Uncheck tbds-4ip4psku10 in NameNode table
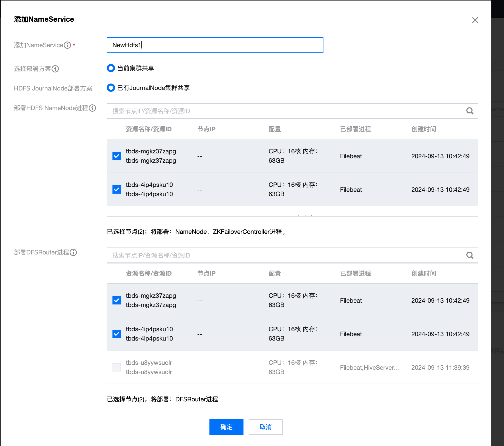The height and width of the screenshot is (446, 504). [117, 189]
